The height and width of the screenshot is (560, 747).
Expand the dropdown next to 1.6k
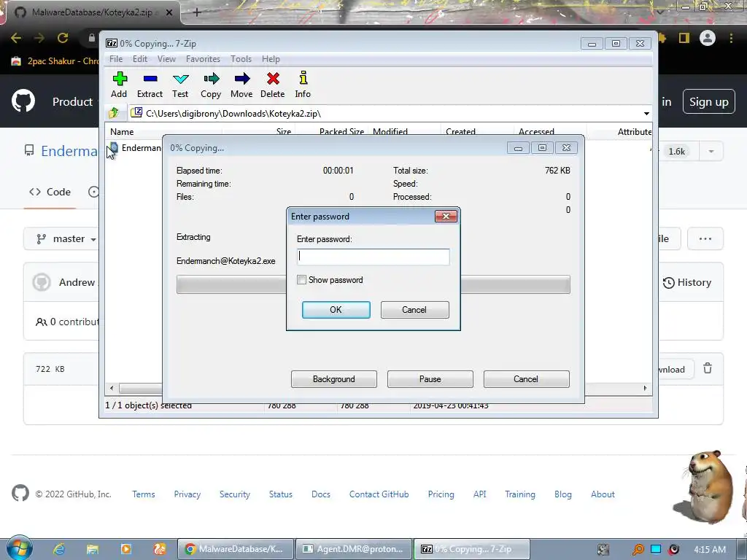click(x=711, y=152)
